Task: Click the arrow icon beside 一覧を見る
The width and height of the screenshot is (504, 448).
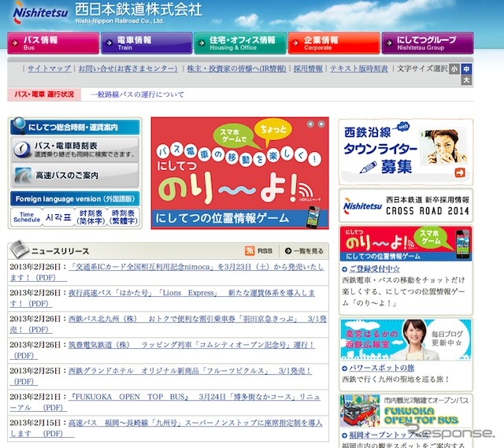Action: tap(288, 251)
